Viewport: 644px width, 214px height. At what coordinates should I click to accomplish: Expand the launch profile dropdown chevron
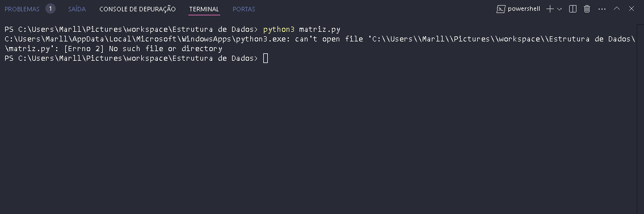point(559,9)
